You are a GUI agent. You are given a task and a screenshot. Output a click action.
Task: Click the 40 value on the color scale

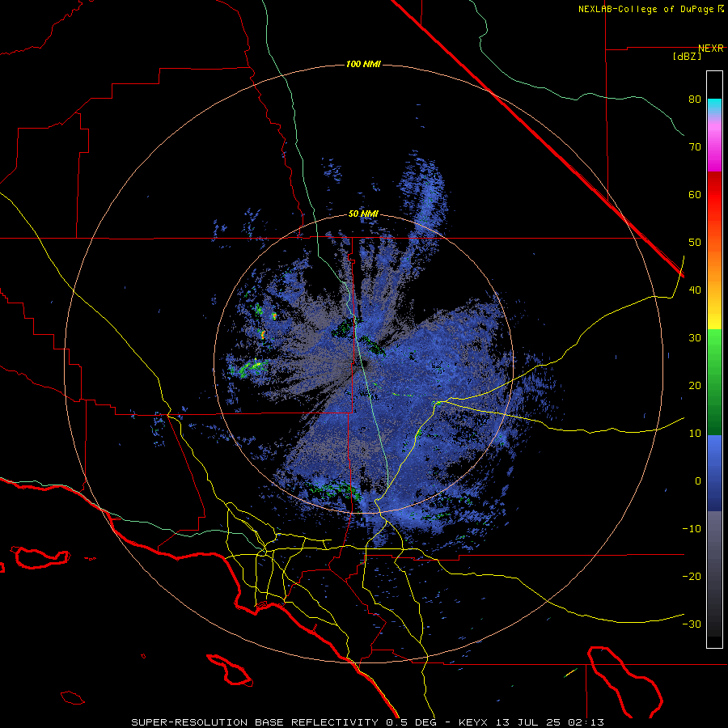click(695, 290)
